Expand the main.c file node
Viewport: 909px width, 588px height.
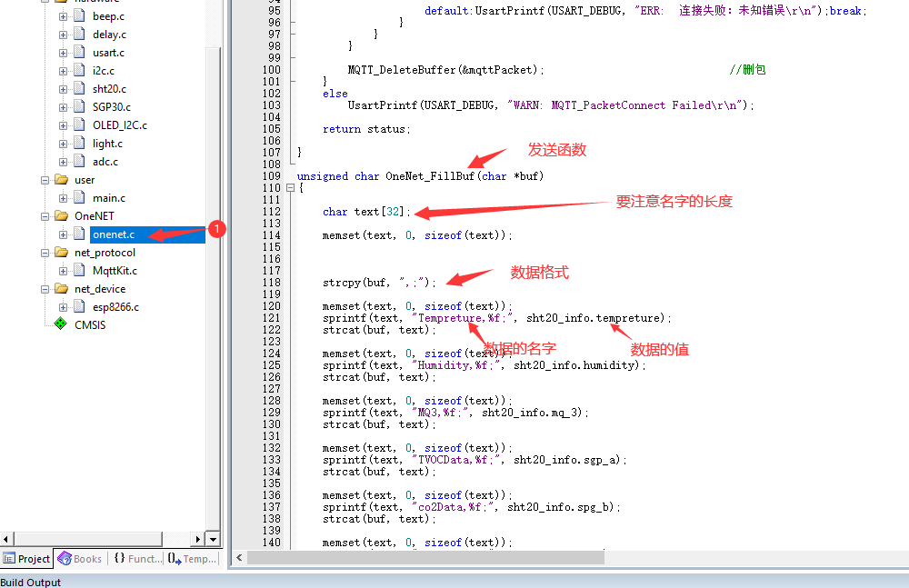point(64,198)
